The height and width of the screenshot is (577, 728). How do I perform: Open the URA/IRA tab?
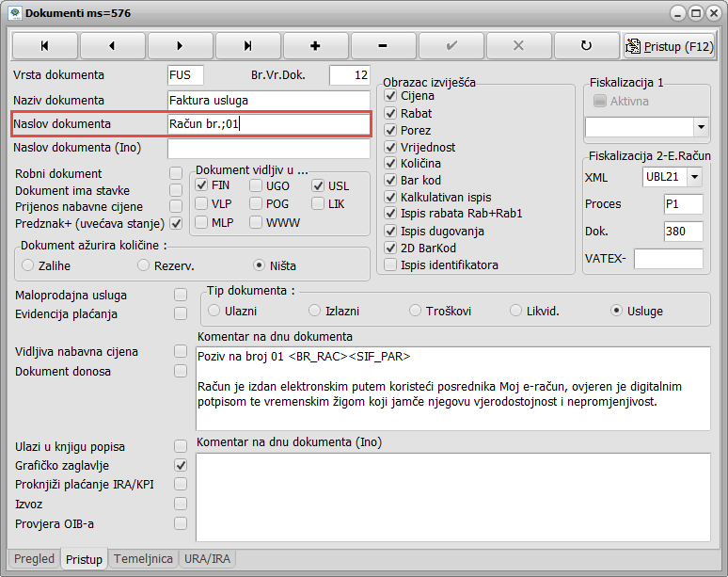208,559
